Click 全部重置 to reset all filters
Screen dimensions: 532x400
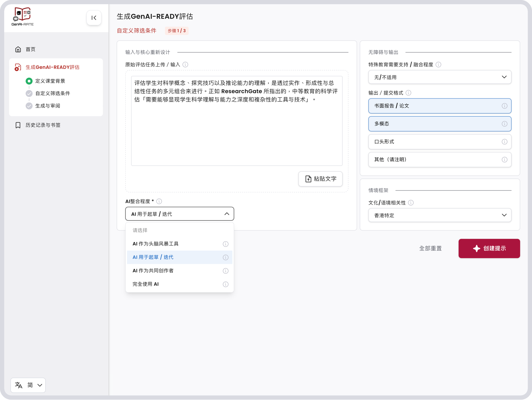[430, 249]
